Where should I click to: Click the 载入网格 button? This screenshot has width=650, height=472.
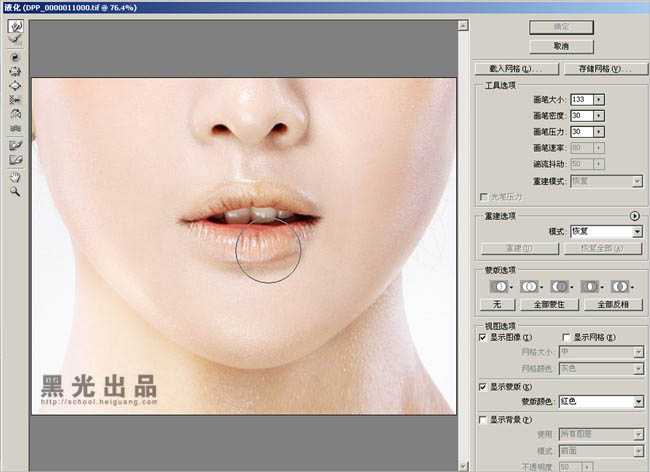click(510, 69)
